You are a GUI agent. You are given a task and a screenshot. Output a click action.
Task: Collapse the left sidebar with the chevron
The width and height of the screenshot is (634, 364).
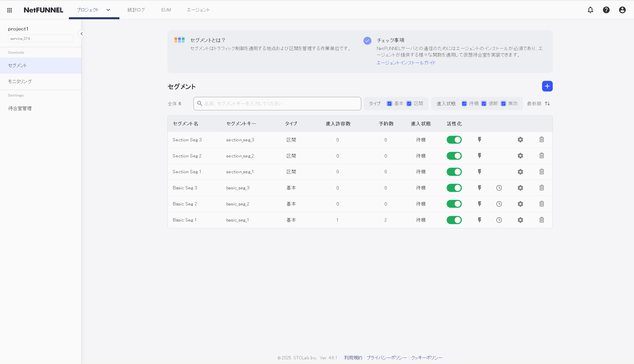point(82,33)
